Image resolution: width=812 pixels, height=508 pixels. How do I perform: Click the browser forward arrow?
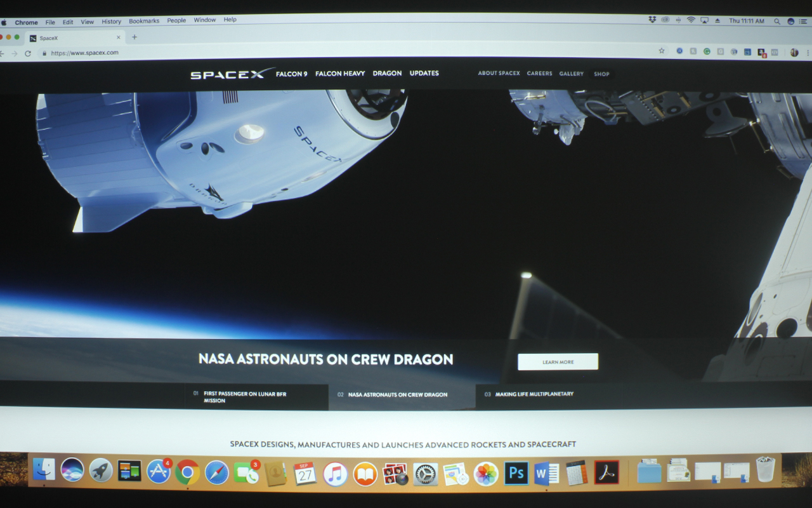14,54
